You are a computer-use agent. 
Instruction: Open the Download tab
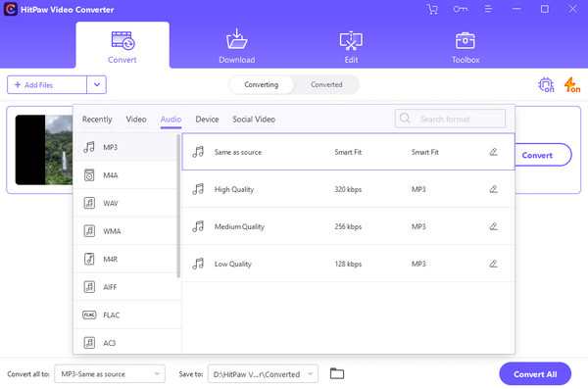(236, 46)
